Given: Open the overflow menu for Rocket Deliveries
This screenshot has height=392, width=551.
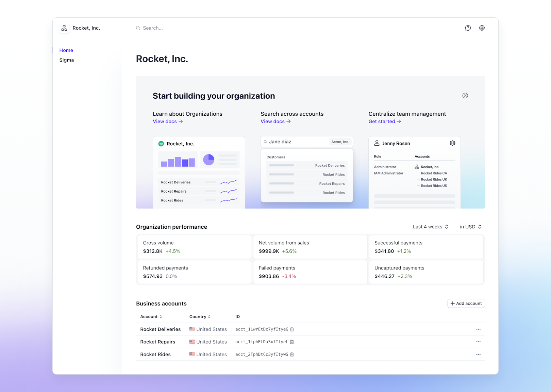Looking at the screenshot, I should tap(479, 329).
